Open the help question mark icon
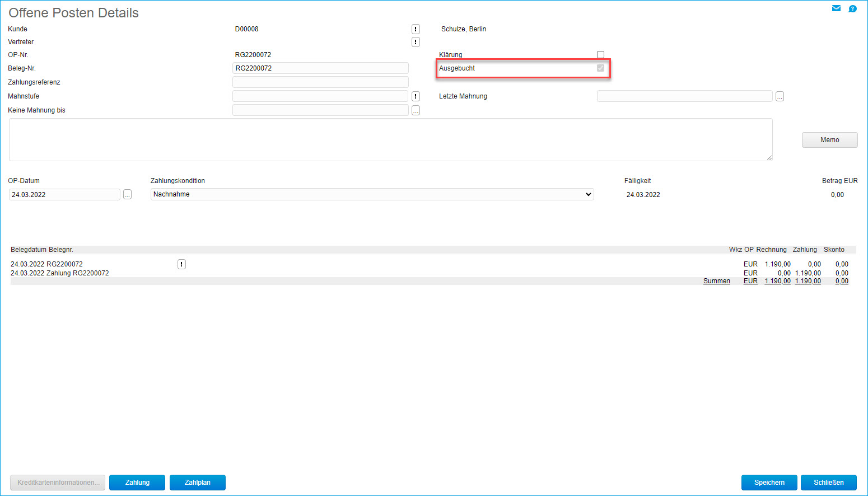 pos(852,8)
